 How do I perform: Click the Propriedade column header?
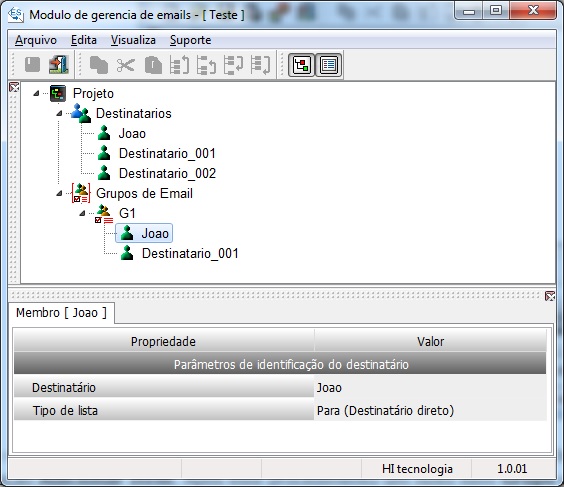click(164, 341)
